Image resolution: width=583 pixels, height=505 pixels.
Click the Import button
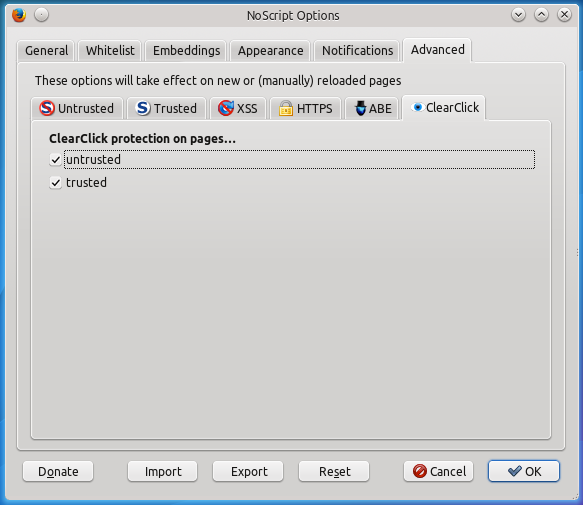(163, 472)
